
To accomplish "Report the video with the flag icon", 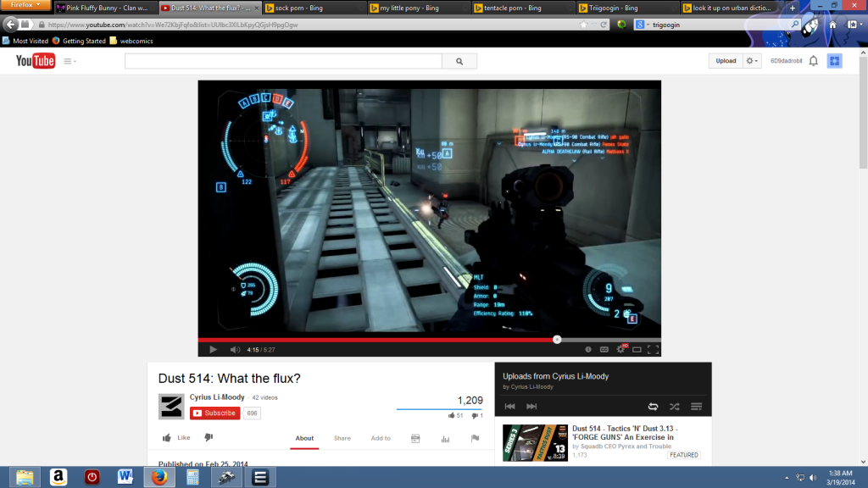I will tap(475, 438).
